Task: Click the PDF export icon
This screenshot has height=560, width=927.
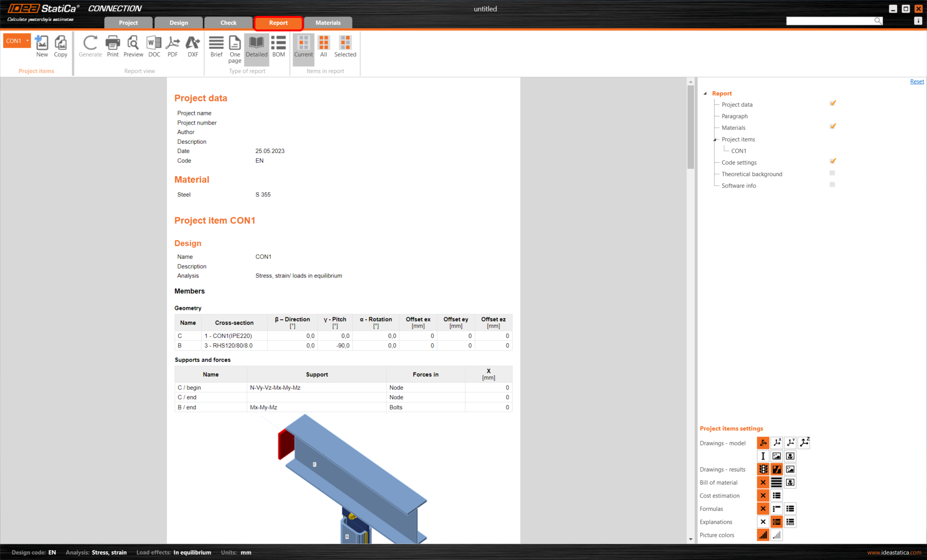Action: [172, 46]
